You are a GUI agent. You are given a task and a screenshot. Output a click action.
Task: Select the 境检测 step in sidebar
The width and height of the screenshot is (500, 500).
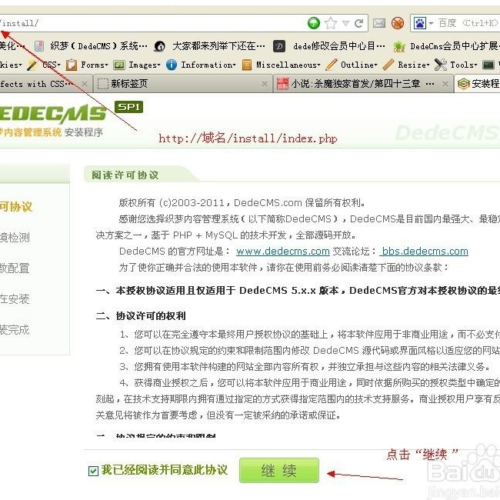[x=15, y=237]
